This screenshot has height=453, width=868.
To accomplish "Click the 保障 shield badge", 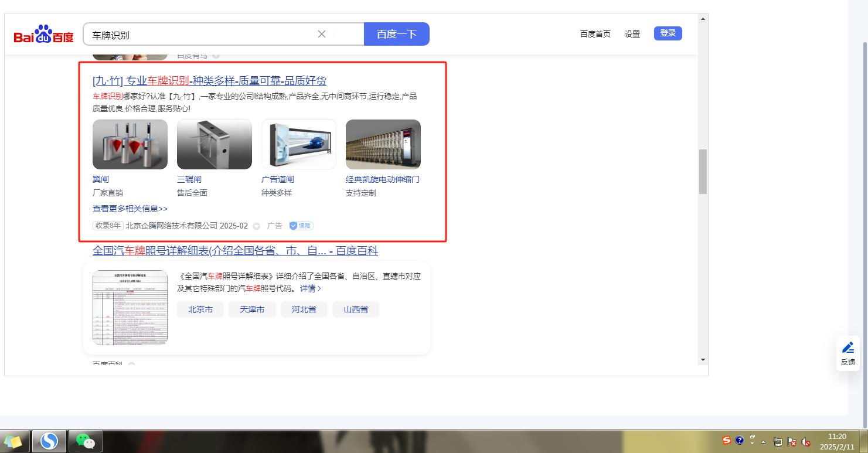I will click(x=301, y=226).
